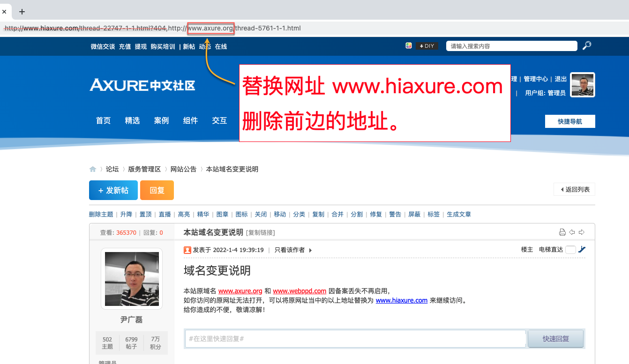Open user avatar in the header
629x364 pixels.
pyautogui.click(x=583, y=85)
